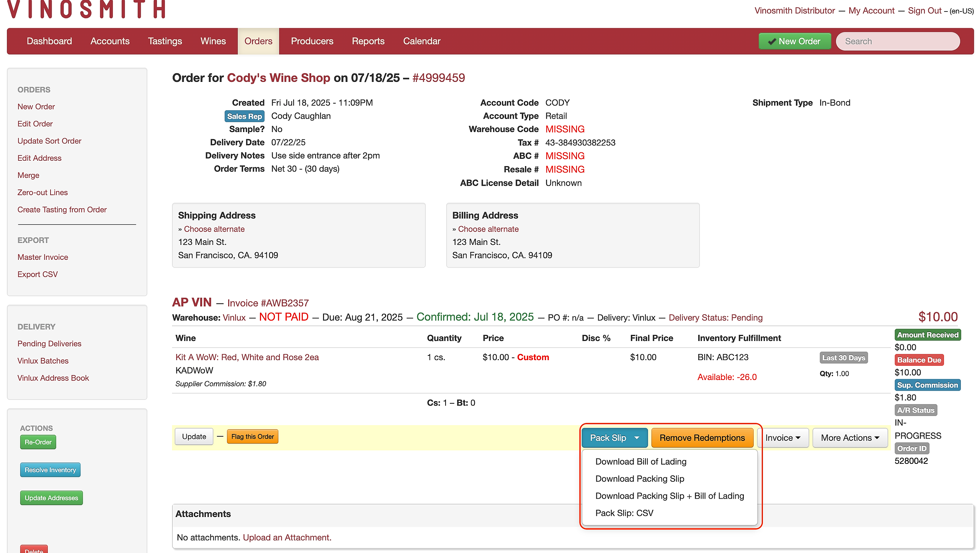The width and height of the screenshot is (980, 553).
Task: Click the Resolve Inventory button
Action: [50, 470]
